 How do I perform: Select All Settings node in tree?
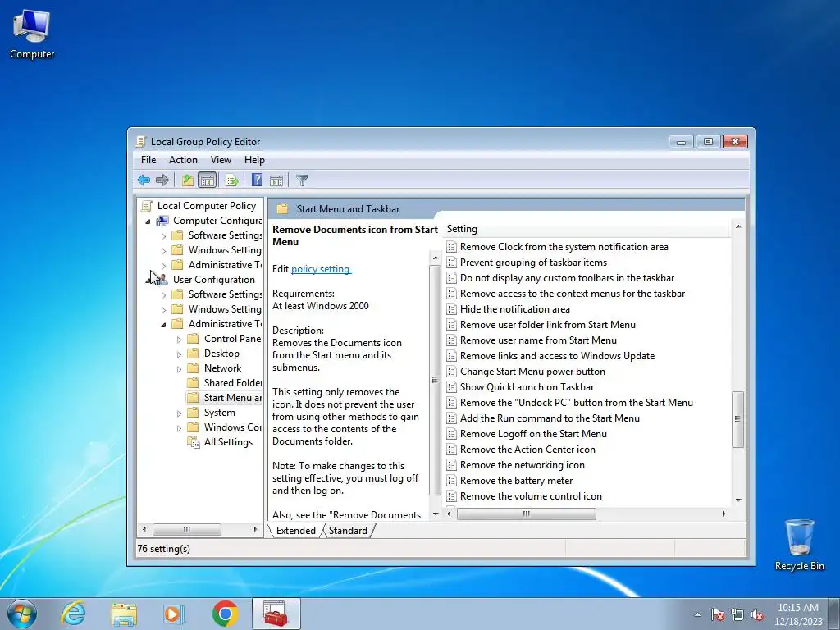click(228, 442)
